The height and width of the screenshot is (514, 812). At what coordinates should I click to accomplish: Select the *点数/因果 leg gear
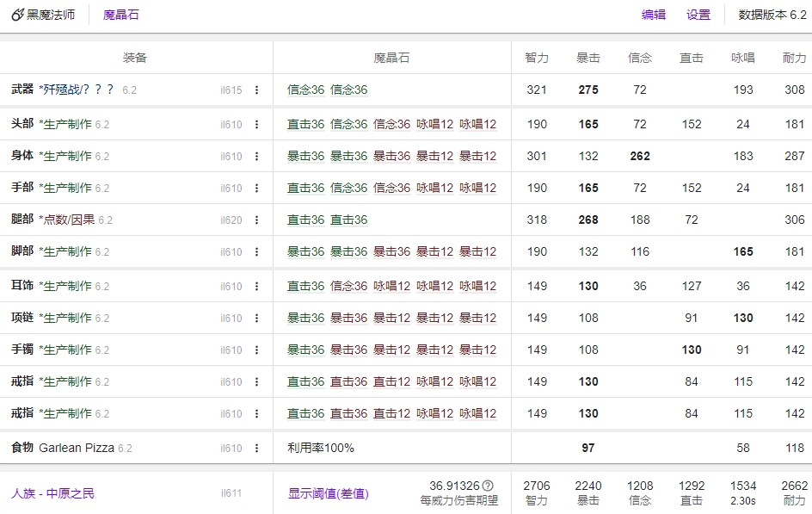click(x=67, y=220)
